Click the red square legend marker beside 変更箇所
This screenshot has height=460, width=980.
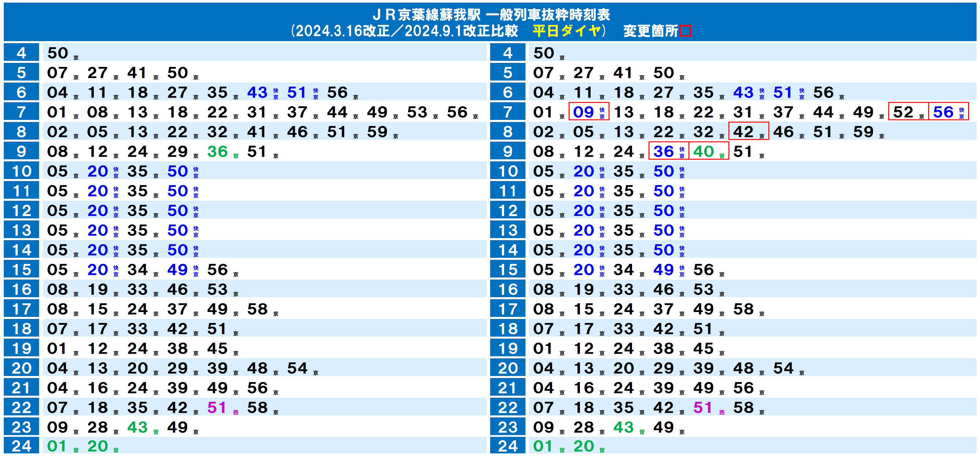[686, 30]
